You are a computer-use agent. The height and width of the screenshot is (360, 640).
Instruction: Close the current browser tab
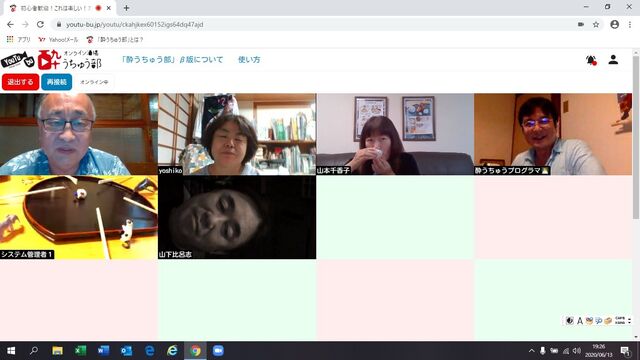(109, 8)
